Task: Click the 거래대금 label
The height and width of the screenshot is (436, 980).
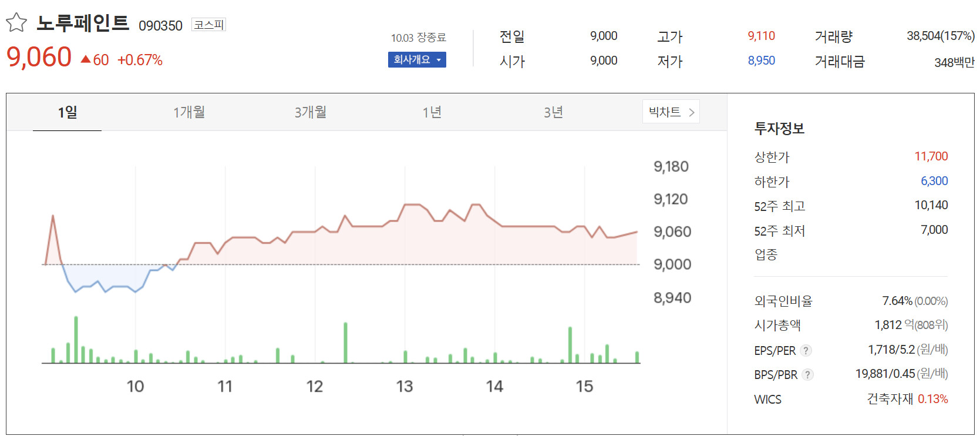Action: 840,61
